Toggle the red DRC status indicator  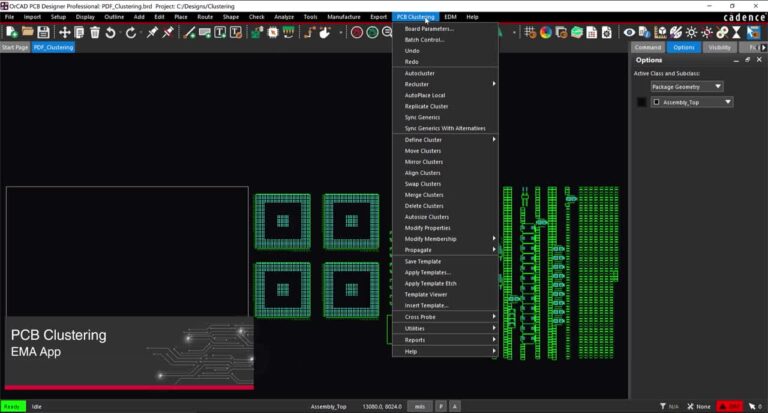click(729, 406)
